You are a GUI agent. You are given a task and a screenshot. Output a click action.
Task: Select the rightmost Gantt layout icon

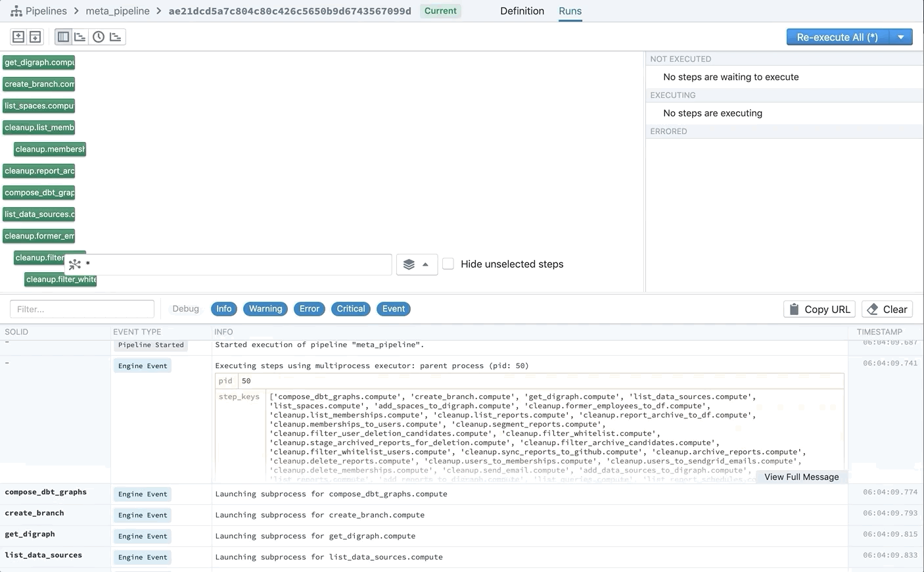pos(116,37)
